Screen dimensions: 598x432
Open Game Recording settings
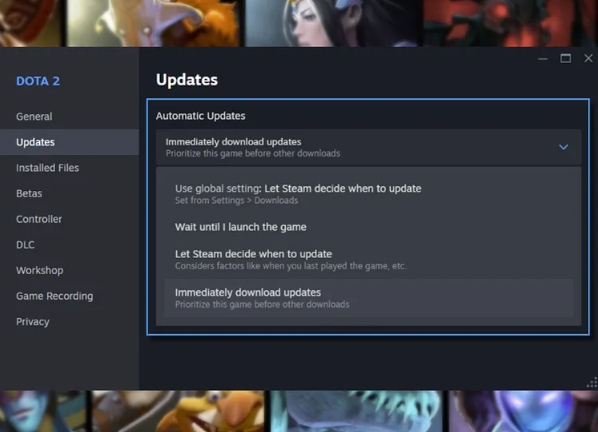pos(55,296)
